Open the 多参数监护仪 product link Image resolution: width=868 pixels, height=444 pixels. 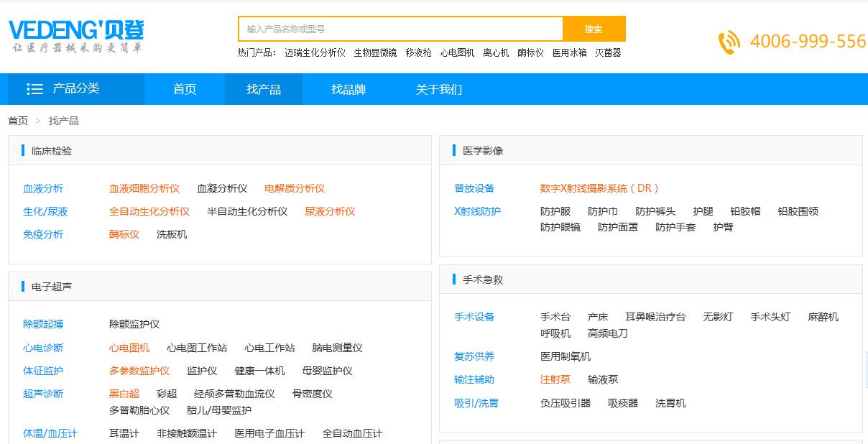[139, 371]
